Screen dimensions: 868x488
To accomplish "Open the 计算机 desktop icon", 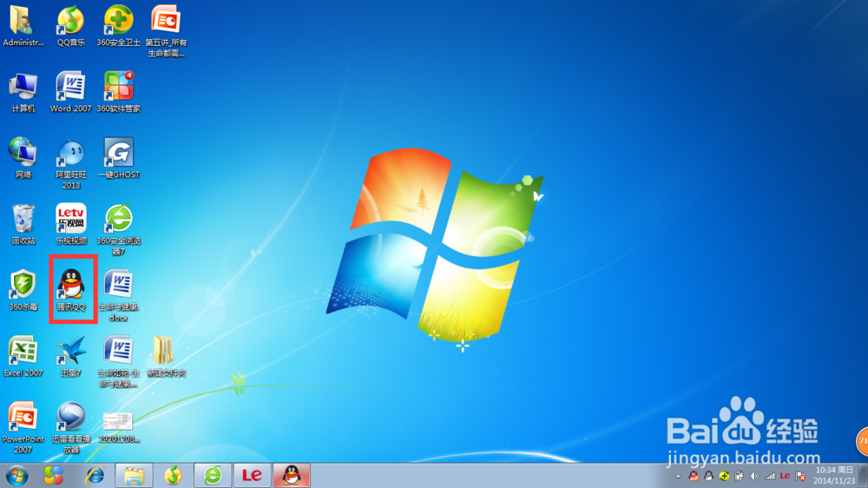I will click(23, 92).
